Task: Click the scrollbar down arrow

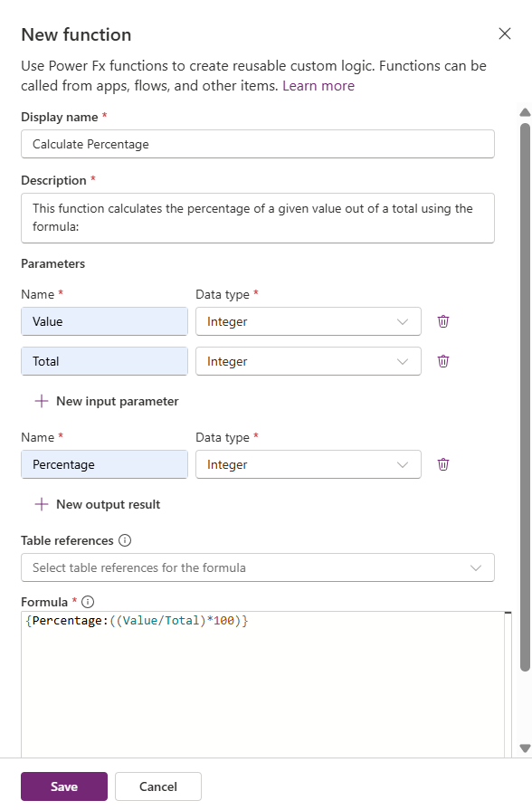Action: point(526,748)
